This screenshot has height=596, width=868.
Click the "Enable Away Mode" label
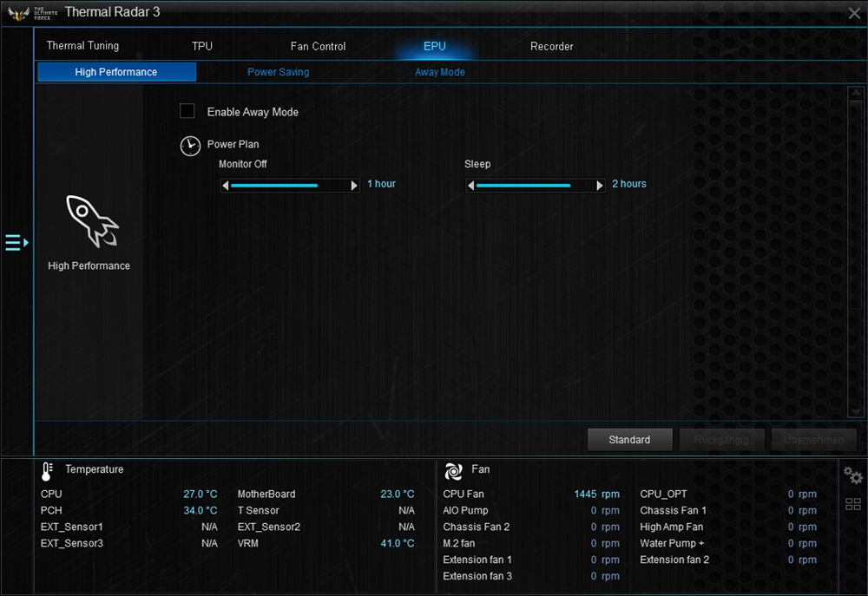coord(253,112)
